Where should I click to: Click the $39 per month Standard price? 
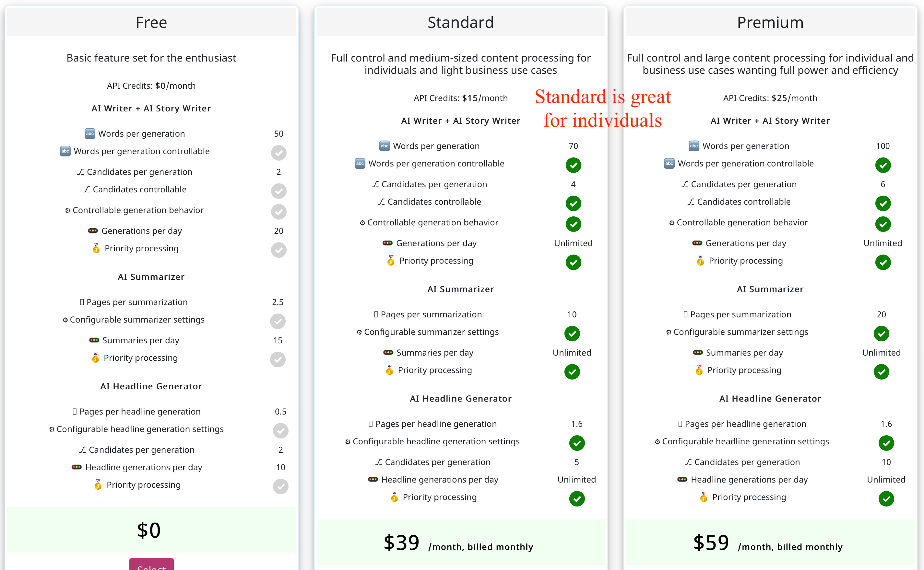point(458,542)
